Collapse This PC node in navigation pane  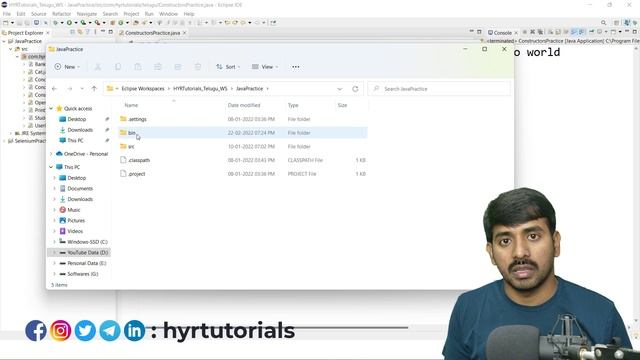point(51,167)
